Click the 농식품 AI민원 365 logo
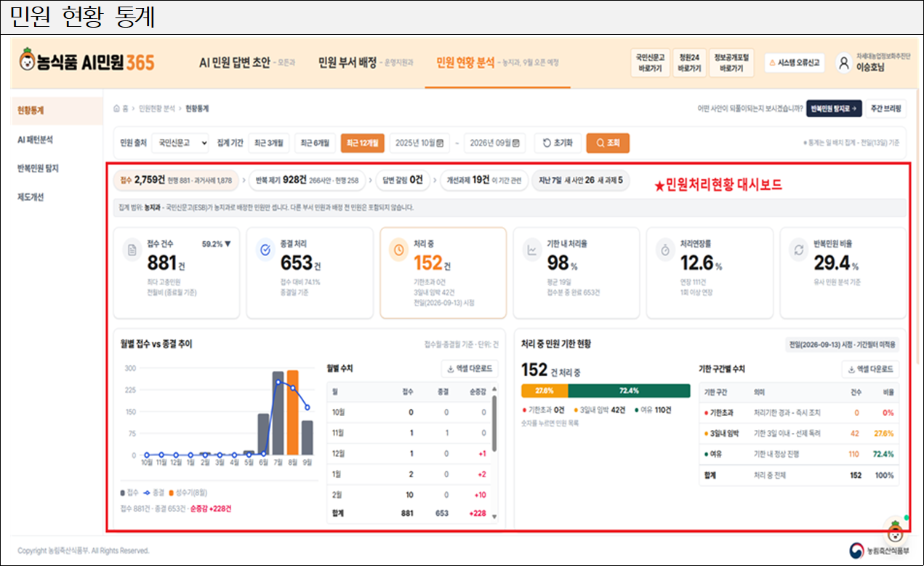 87,62
